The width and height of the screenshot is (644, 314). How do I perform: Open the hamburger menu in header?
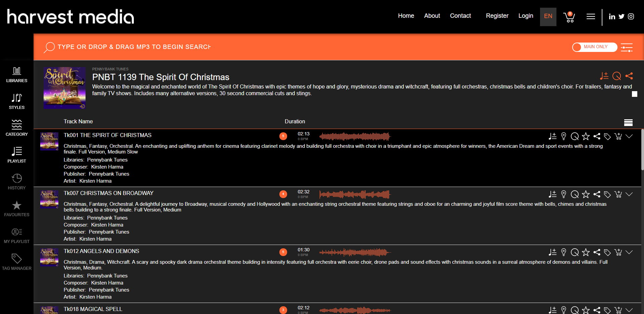point(591,16)
